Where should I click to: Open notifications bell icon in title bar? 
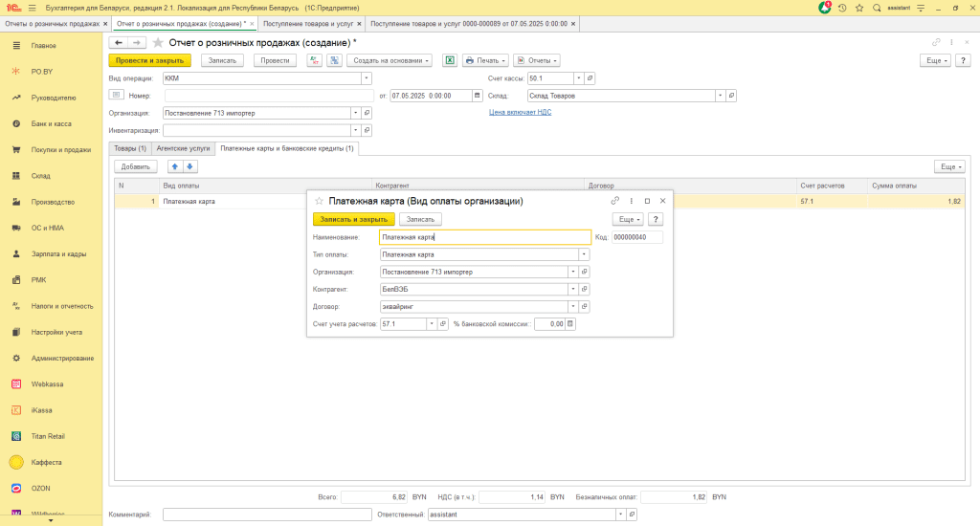pos(825,8)
